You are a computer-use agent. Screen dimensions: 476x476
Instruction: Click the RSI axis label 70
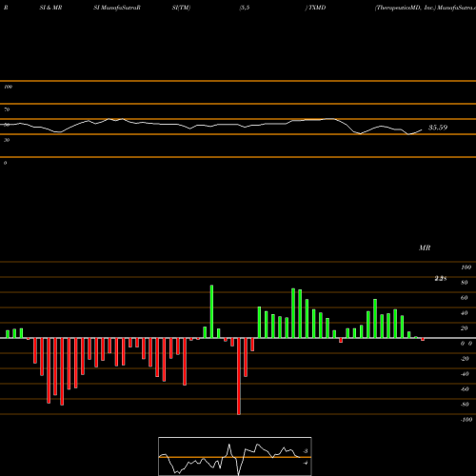pos(7,109)
